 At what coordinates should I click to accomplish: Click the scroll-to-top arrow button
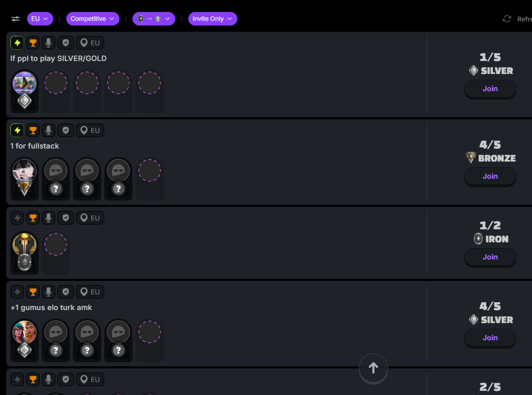[x=373, y=368]
